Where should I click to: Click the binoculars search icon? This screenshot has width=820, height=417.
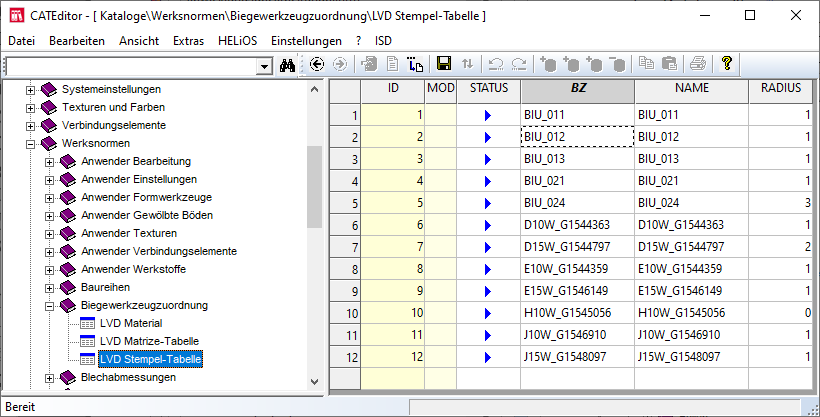click(x=288, y=64)
